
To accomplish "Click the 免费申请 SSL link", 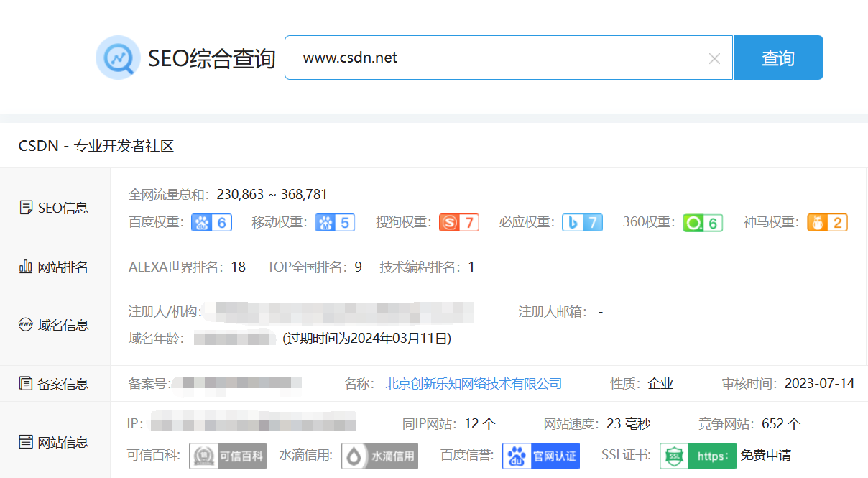I will click(x=766, y=456).
